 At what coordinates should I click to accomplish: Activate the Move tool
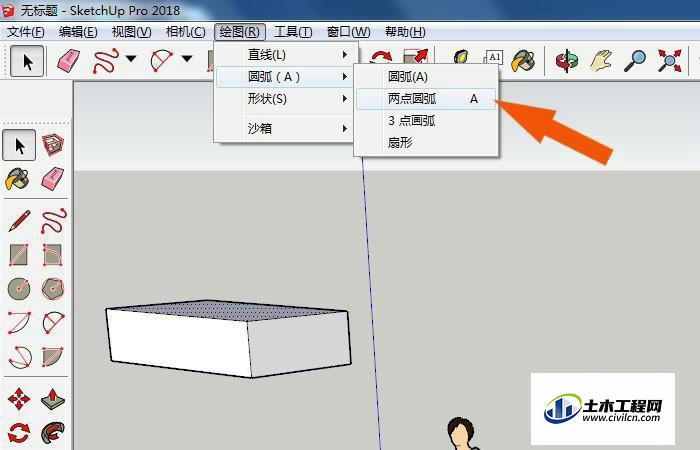19,399
